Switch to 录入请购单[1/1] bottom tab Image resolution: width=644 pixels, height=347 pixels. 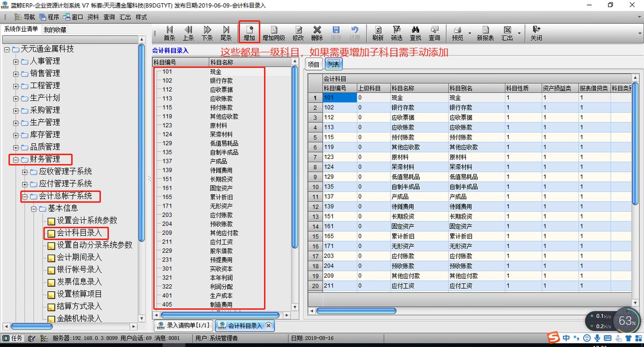click(x=182, y=326)
